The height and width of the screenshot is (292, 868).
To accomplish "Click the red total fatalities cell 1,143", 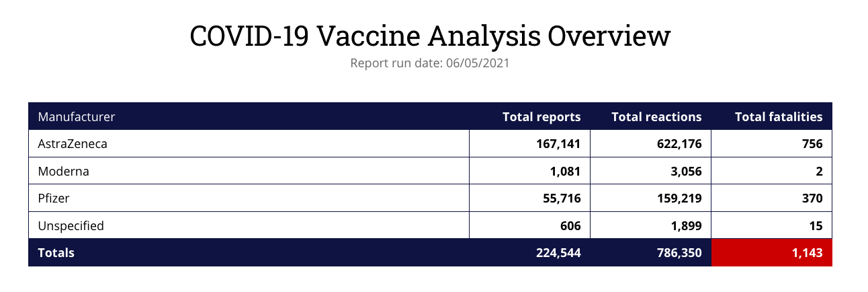I will coord(772,253).
